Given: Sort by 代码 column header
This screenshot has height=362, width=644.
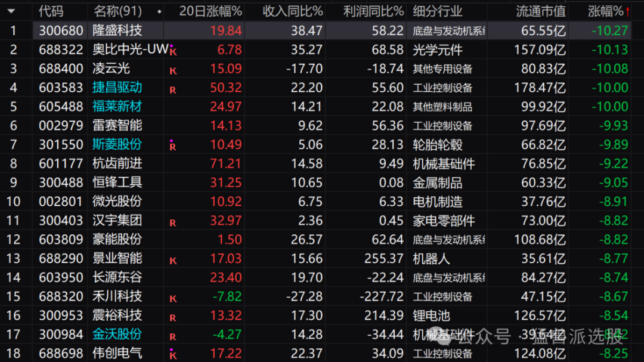Looking at the screenshot, I should (51, 11).
